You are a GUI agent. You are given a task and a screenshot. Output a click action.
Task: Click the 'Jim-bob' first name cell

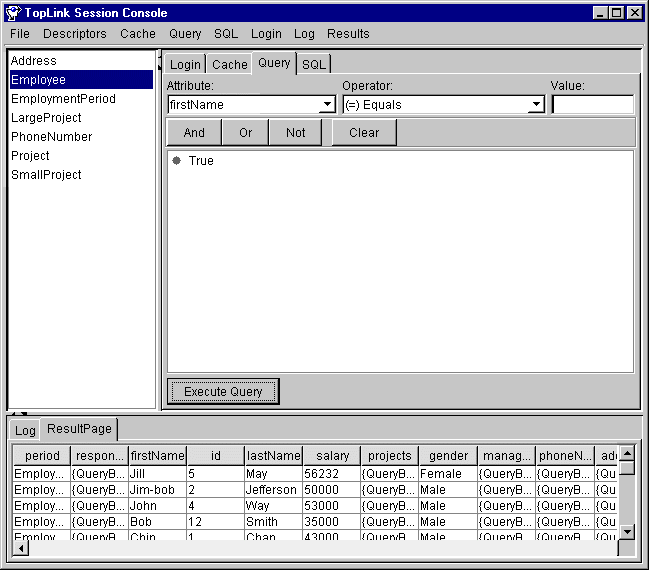pyautogui.click(x=158, y=490)
